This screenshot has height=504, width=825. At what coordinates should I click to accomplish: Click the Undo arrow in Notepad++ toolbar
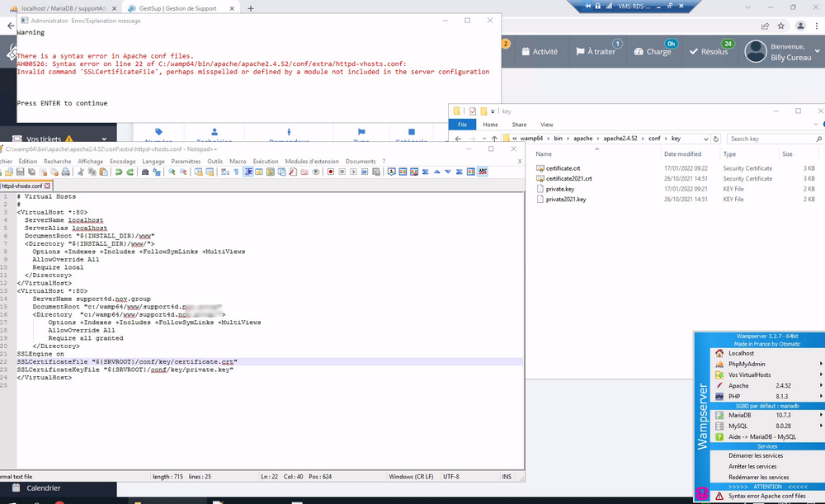point(118,172)
